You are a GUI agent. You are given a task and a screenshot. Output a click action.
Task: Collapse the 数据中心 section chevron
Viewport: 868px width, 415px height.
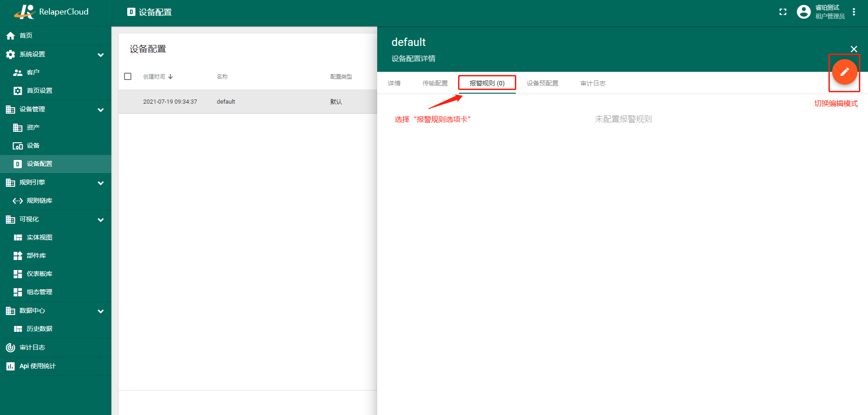(101, 311)
